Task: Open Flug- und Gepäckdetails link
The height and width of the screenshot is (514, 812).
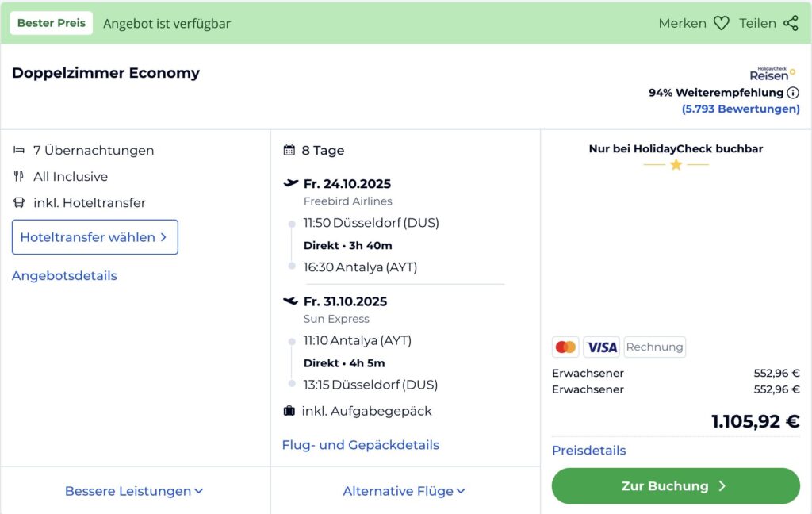Action: click(360, 445)
